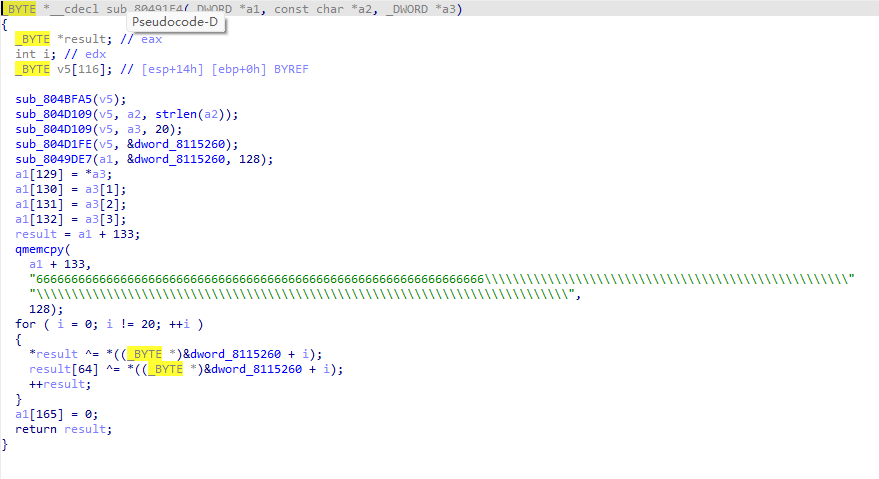Click the 'a1 + 133,' qmemcpy argument
The width and height of the screenshot is (879, 479).
60,264
